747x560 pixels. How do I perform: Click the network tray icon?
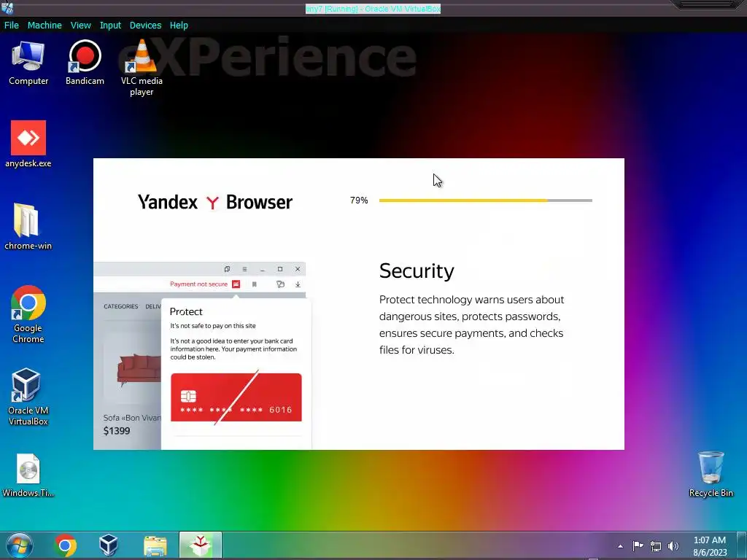point(656,546)
